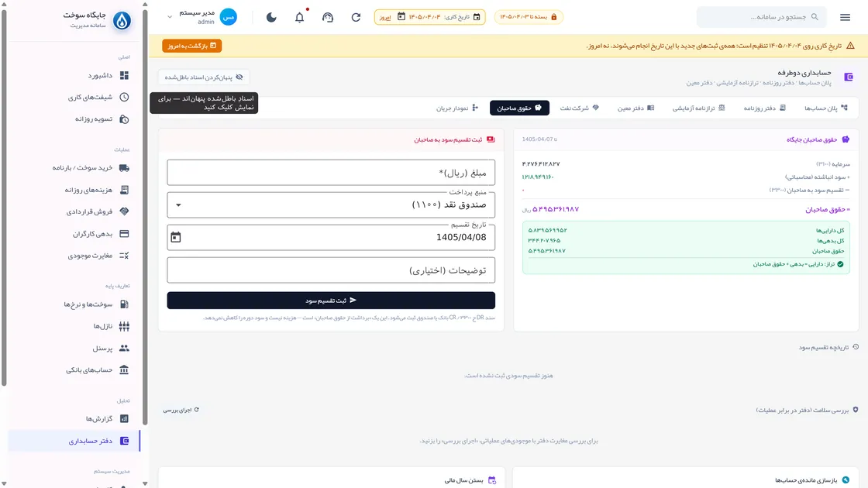Click the dropdown arrow of صندوق نقد

pyautogui.click(x=178, y=205)
